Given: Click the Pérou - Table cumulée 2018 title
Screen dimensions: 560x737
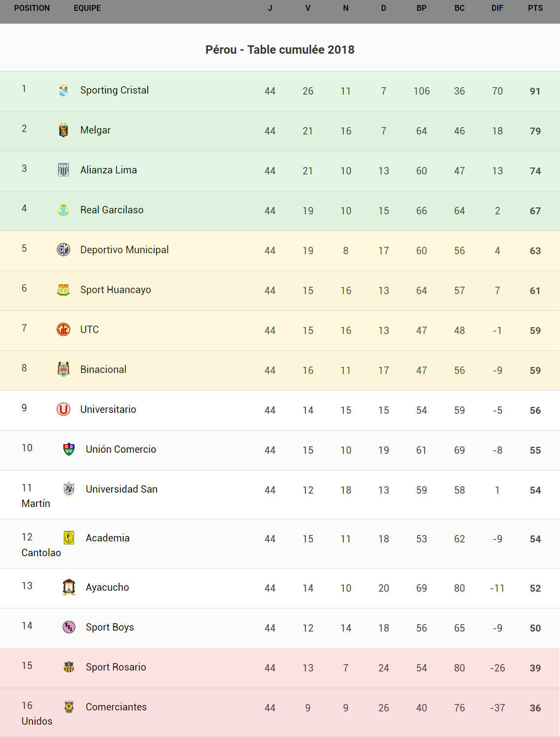Looking at the screenshot, I should [280, 50].
